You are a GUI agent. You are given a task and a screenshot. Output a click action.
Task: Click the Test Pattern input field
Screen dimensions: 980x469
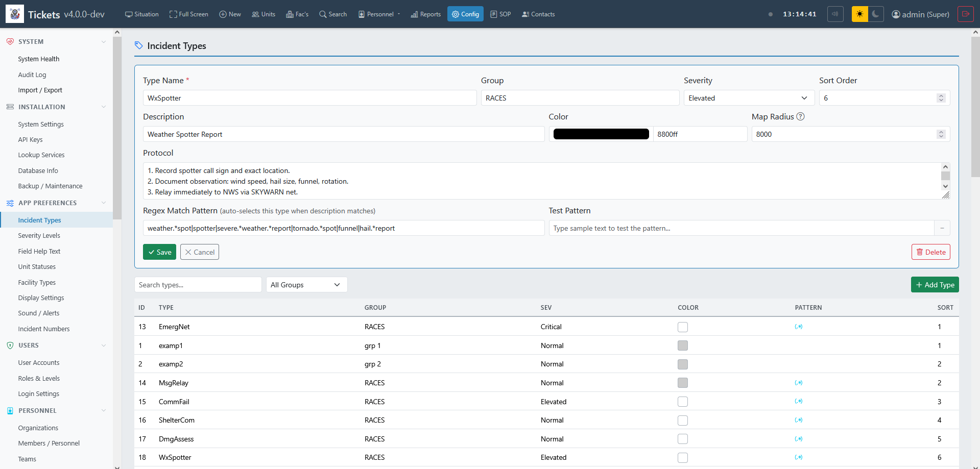(x=741, y=228)
